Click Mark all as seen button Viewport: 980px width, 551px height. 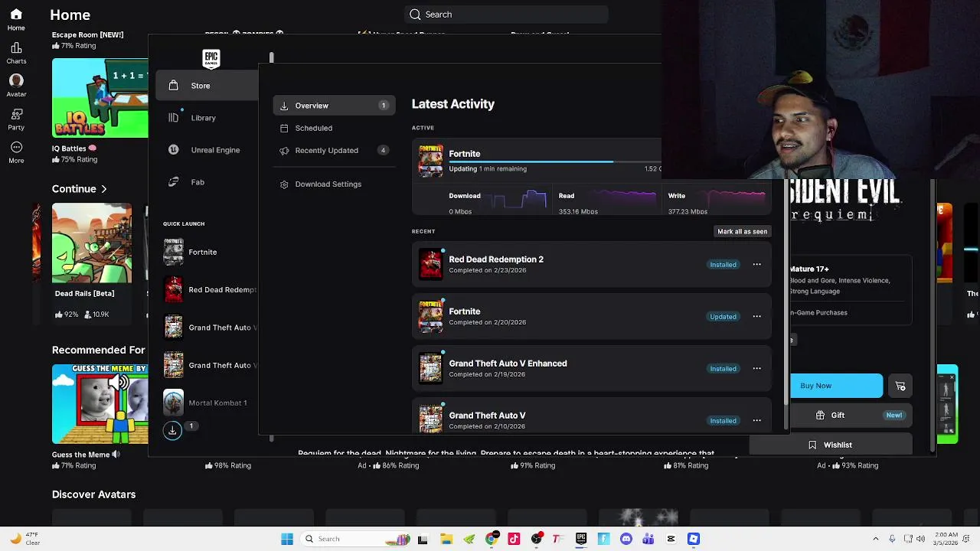pyautogui.click(x=742, y=231)
